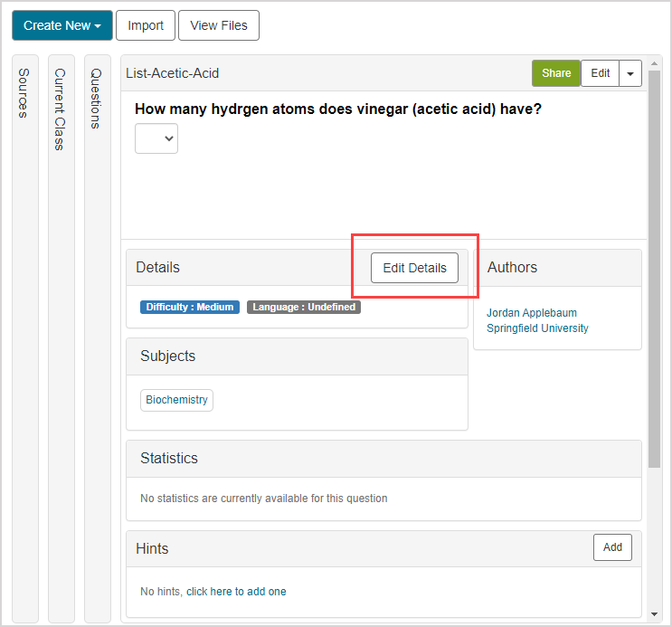Click the scrollbar down arrow
Screen dimensions: 672x627
click(x=655, y=613)
